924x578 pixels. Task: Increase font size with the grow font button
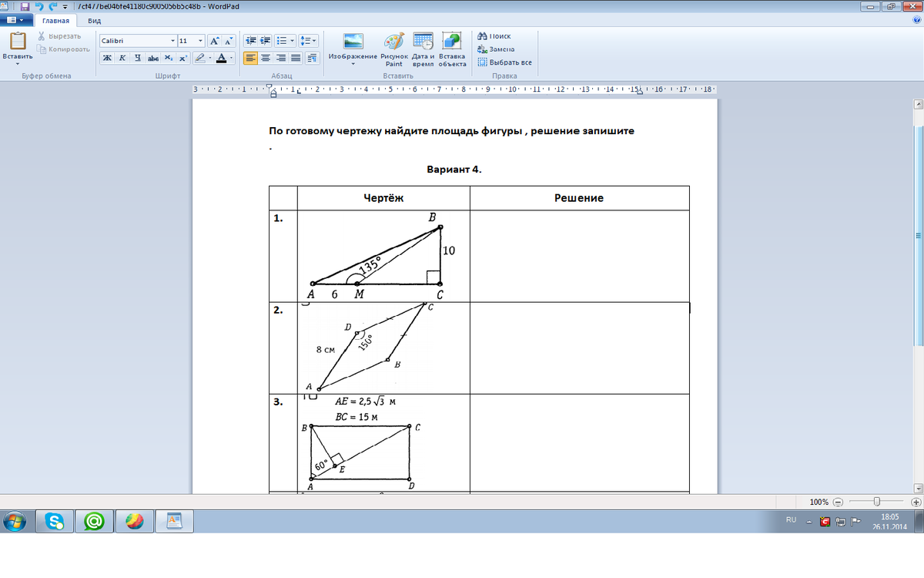point(215,41)
